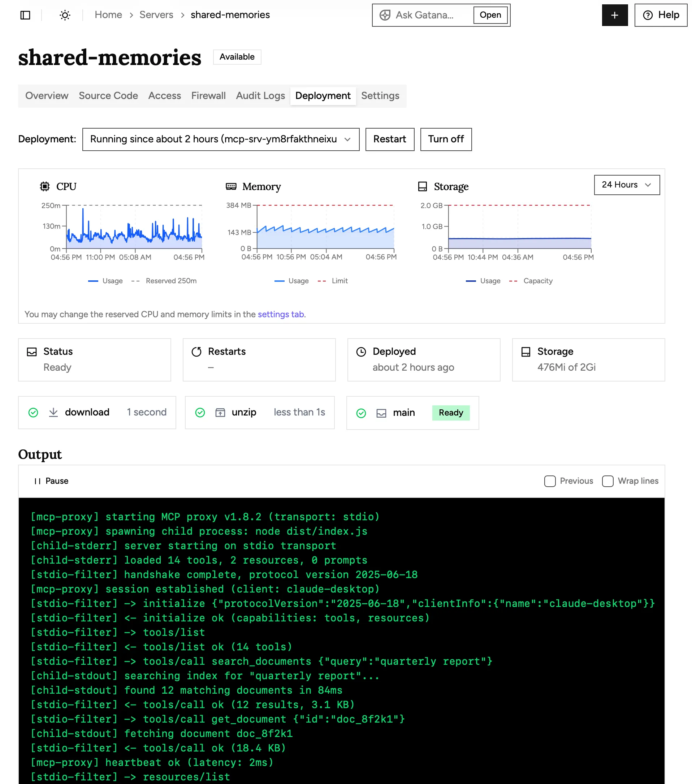Click the plus add button
Image resolution: width=692 pixels, height=784 pixels.
(x=614, y=15)
